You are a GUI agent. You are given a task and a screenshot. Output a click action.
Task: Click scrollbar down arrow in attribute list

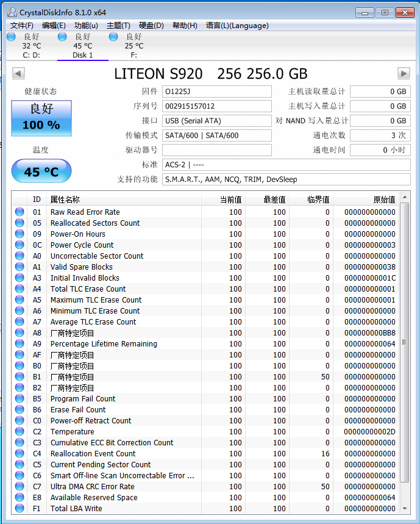[x=405, y=509]
